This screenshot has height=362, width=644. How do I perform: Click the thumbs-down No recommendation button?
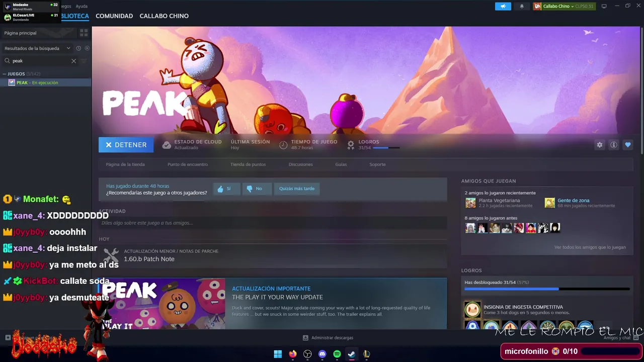(x=257, y=189)
